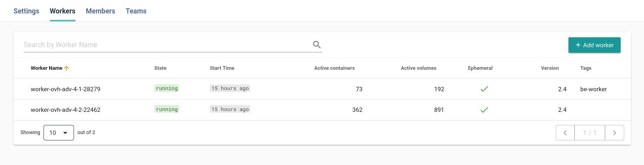Sort by State column header
This screenshot has height=165, width=644.
[160, 68]
